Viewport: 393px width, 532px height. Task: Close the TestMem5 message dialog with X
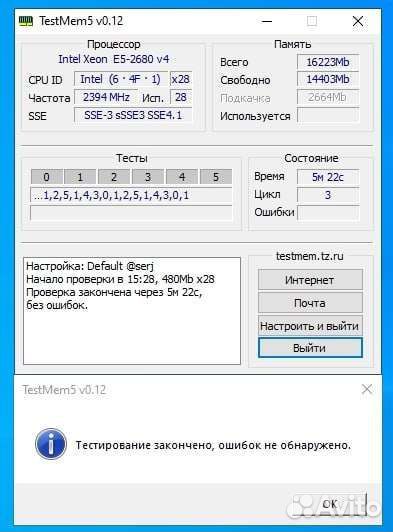(x=367, y=389)
